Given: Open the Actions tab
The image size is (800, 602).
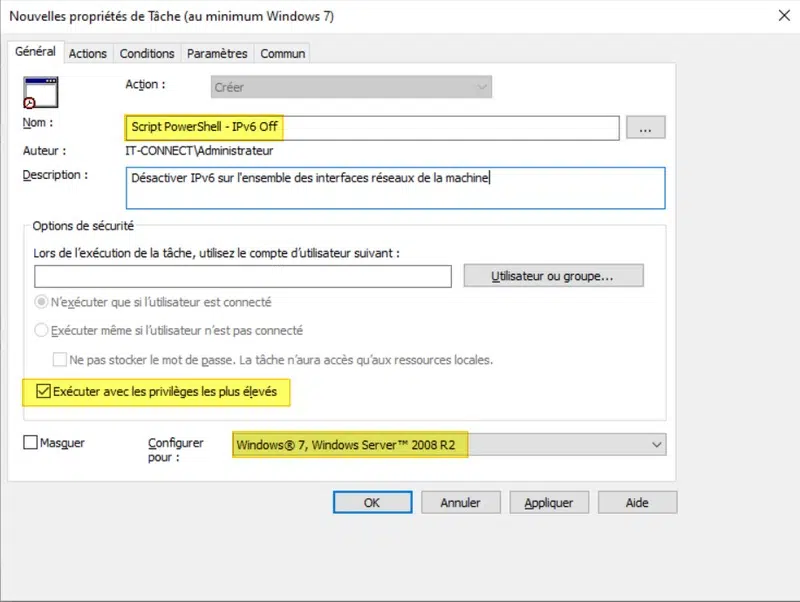Looking at the screenshot, I should 88,54.
